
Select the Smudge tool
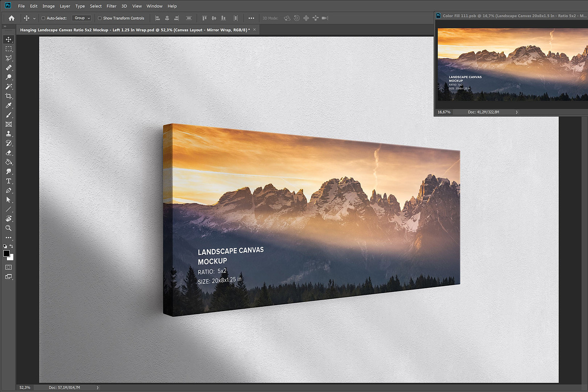click(x=8, y=171)
